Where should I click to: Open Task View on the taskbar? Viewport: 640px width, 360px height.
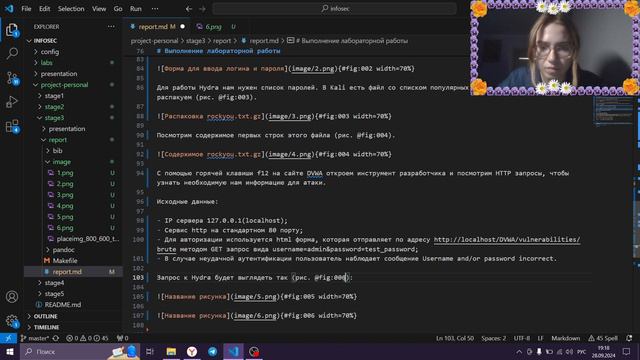point(150,351)
